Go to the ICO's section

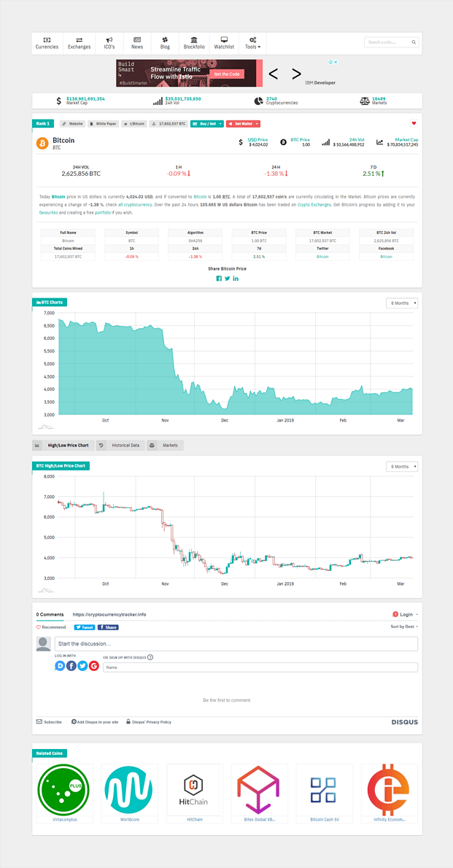coord(109,43)
